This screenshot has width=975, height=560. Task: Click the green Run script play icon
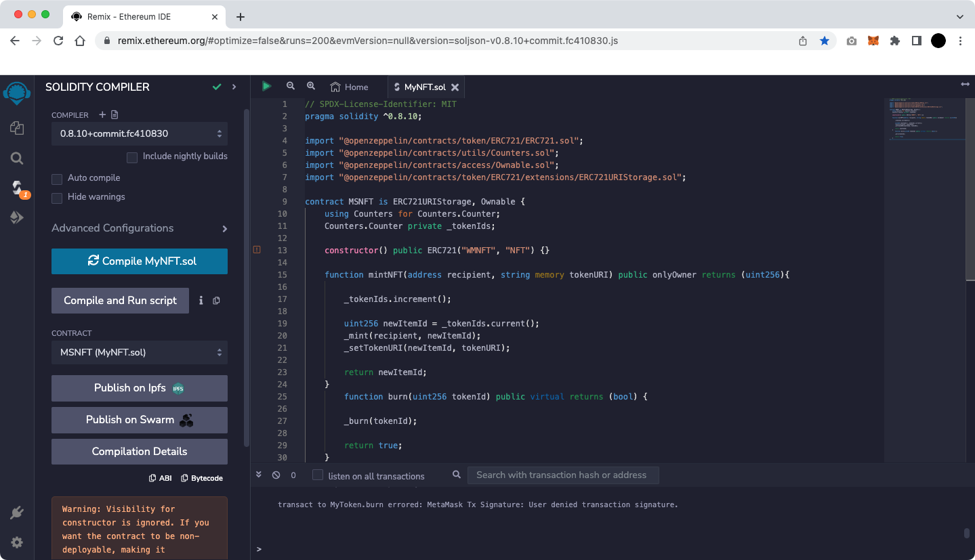tap(266, 86)
